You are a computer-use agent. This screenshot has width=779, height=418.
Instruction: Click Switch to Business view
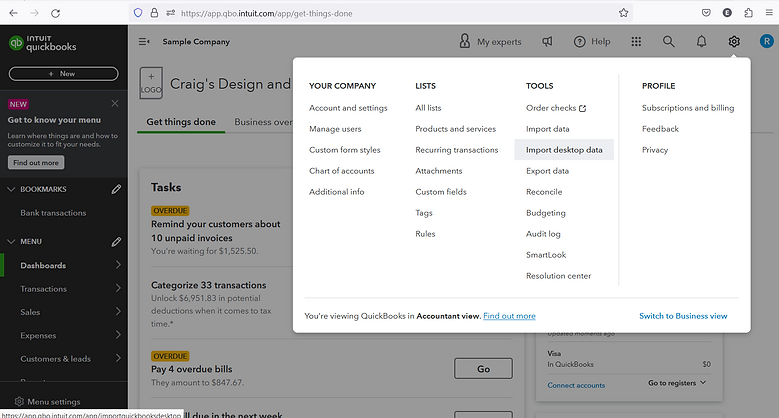(x=683, y=316)
